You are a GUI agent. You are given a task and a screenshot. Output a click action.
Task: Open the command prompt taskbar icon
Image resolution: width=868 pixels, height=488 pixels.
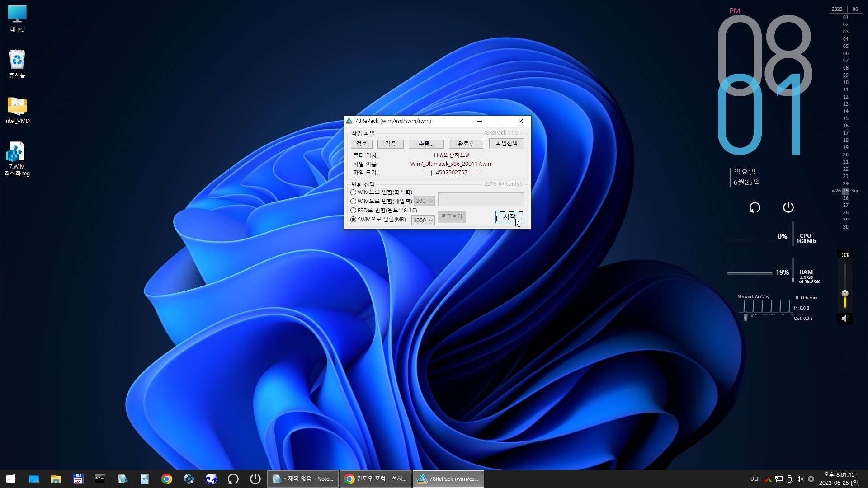coord(100,479)
